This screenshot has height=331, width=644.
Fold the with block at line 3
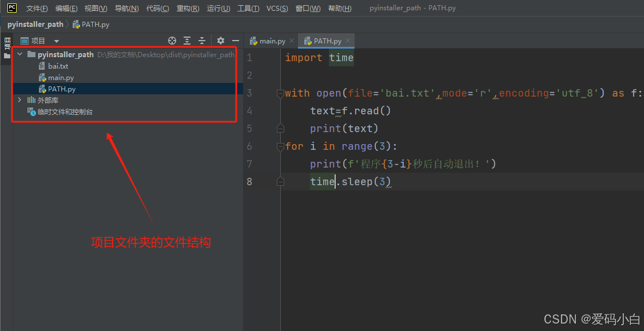pos(280,94)
